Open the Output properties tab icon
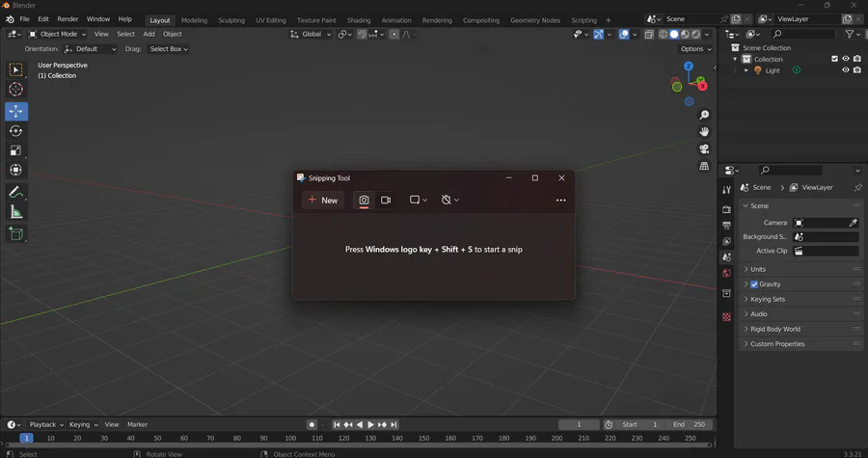The height and width of the screenshot is (458, 868). [x=727, y=226]
